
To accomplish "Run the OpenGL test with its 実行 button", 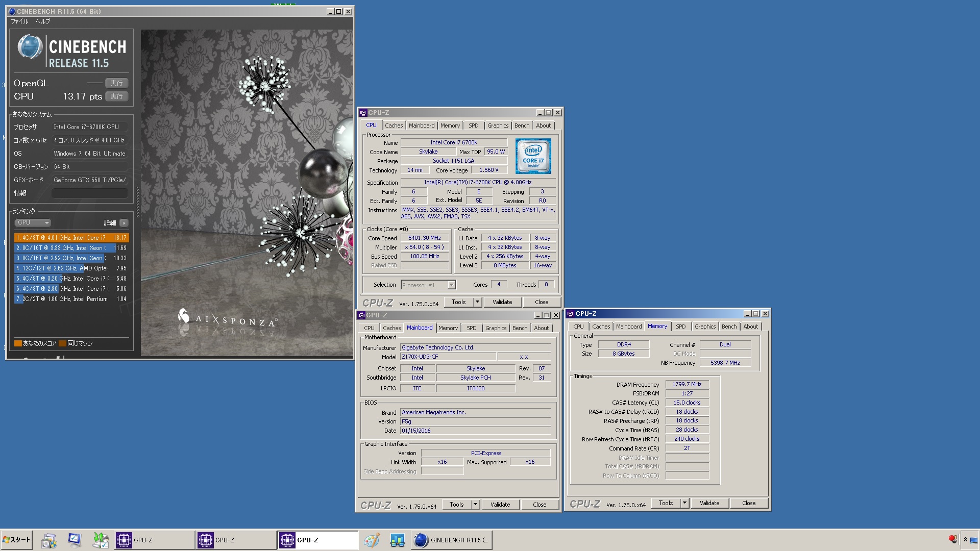I will click(x=116, y=83).
